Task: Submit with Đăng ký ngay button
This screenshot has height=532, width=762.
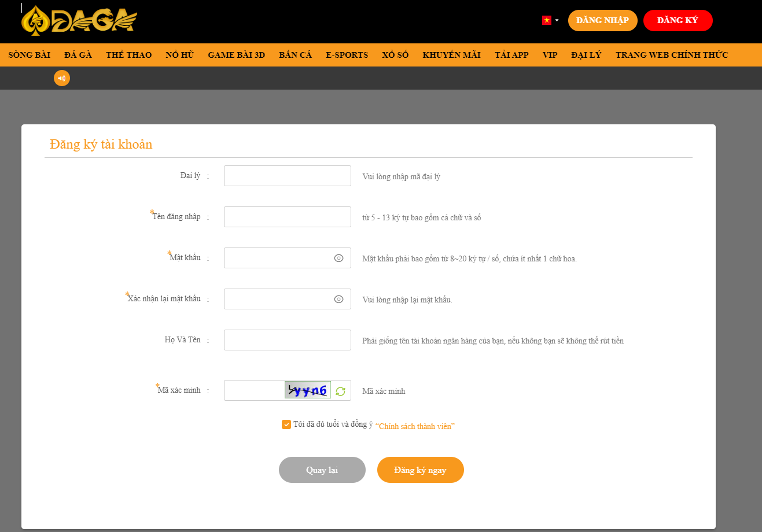Action: pyautogui.click(x=420, y=470)
